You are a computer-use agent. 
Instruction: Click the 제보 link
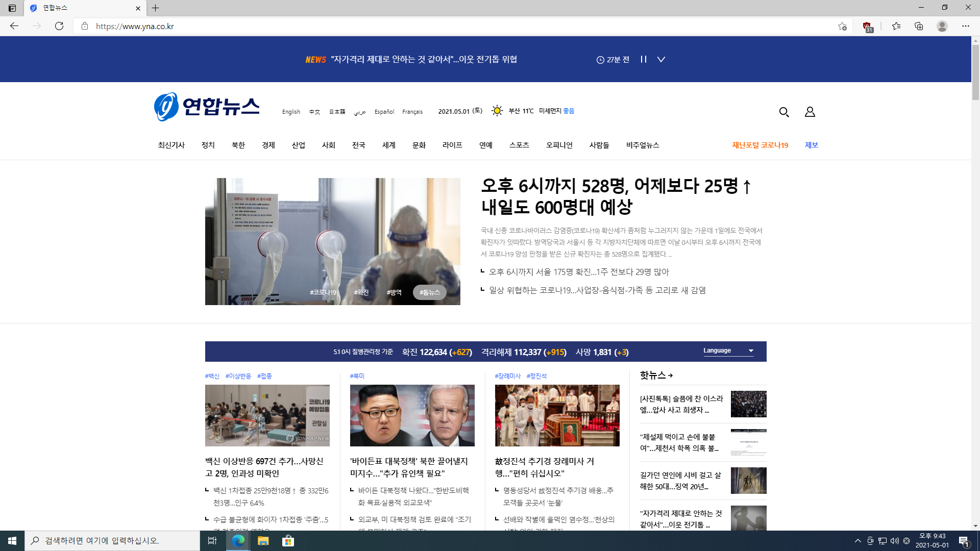pos(812,145)
